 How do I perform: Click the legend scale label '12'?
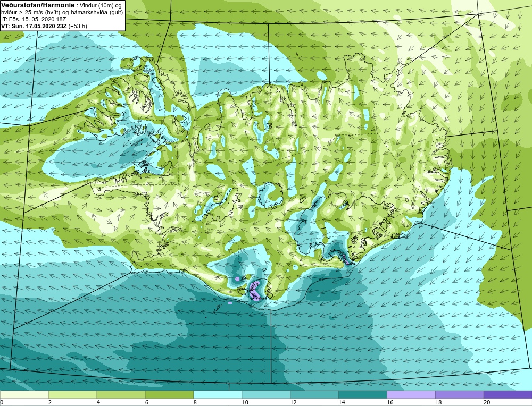click(293, 402)
